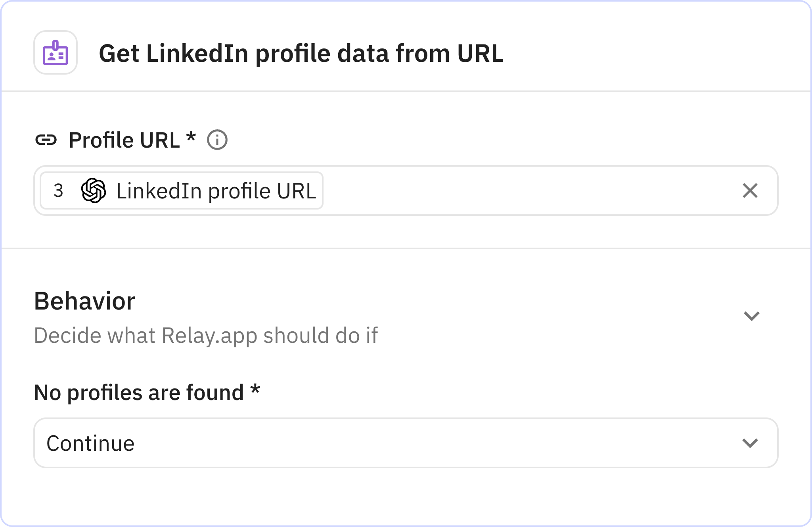Open the info tooltip icon for Profile URL
This screenshot has width=812, height=527.
[217, 140]
